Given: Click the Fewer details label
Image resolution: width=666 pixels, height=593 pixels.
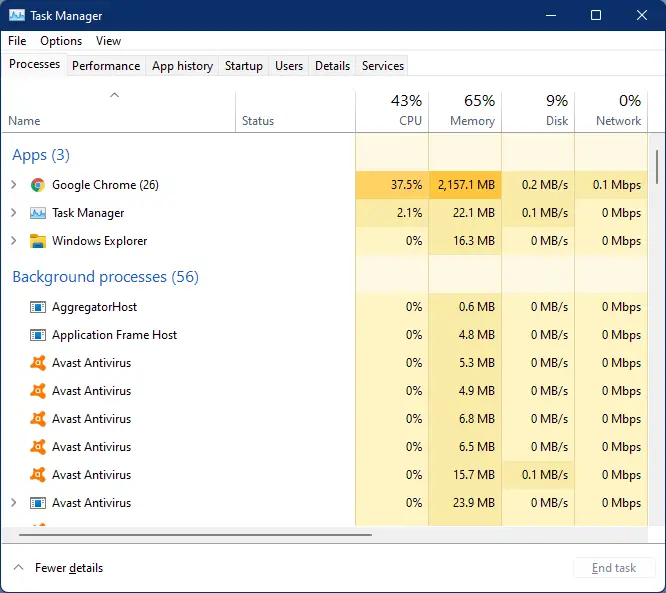Looking at the screenshot, I should point(69,568).
